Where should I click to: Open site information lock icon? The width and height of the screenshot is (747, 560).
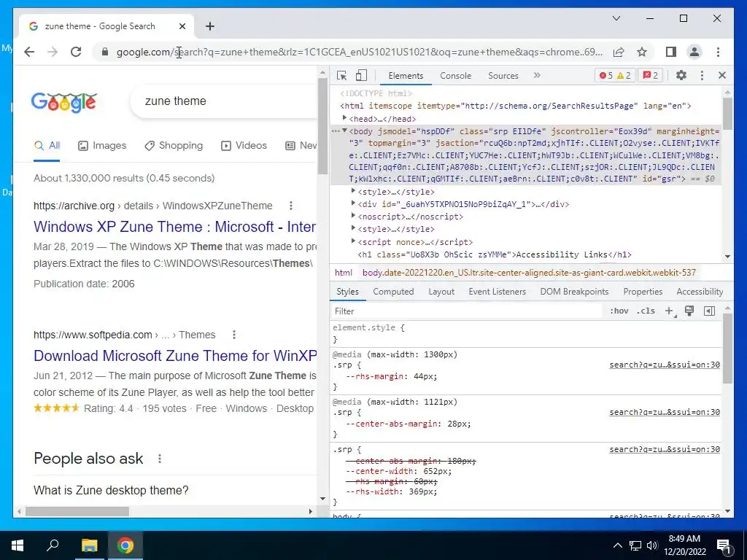pyautogui.click(x=105, y=52)
